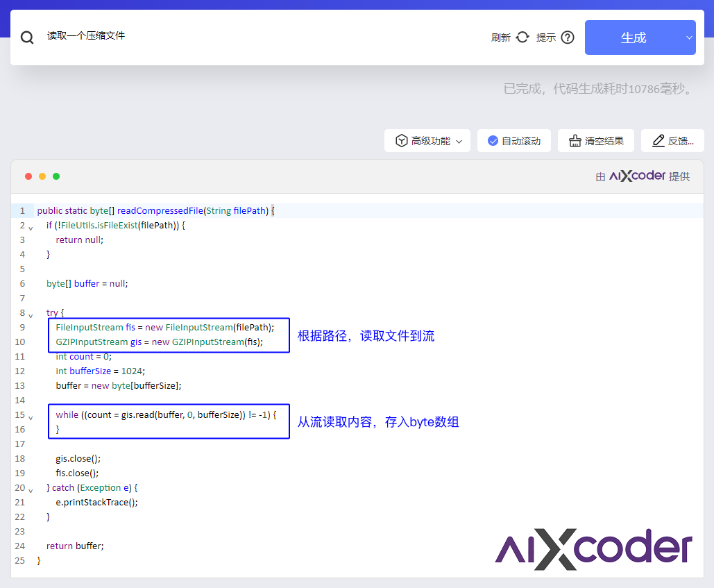The image size is (714, 588).
Task: Collapse the while loop at line 15
Action: click(31, 417)
